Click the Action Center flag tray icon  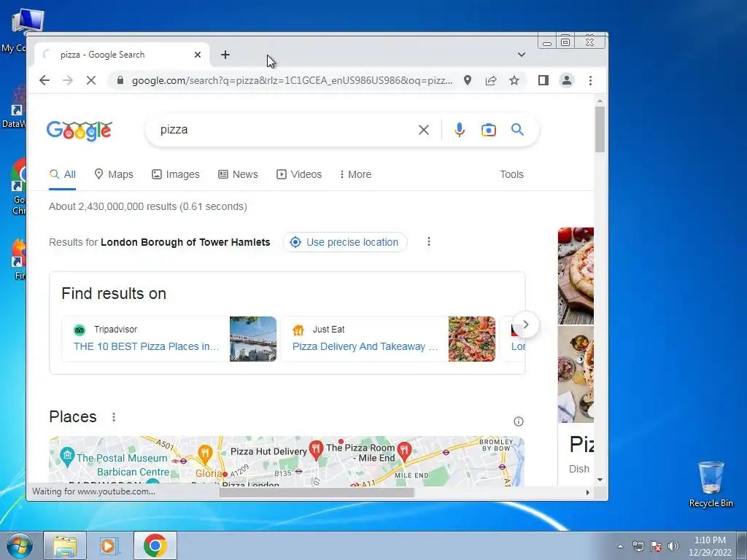656,546
